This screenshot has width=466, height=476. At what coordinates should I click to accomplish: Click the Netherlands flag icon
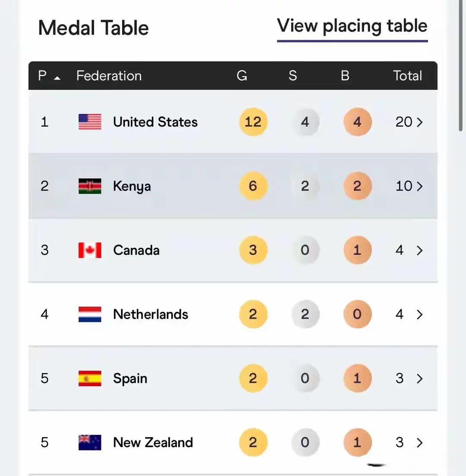90,314
